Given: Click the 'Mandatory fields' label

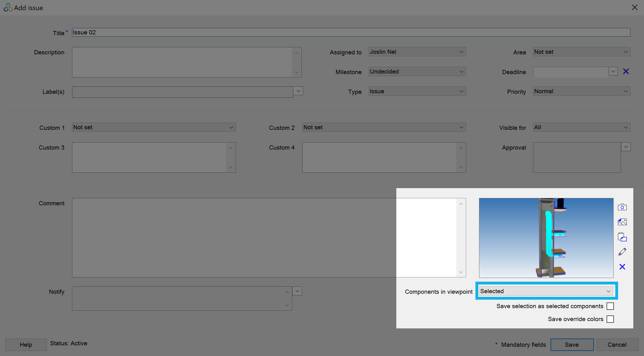Looking at the screenshot, I should tap(524, 345).
